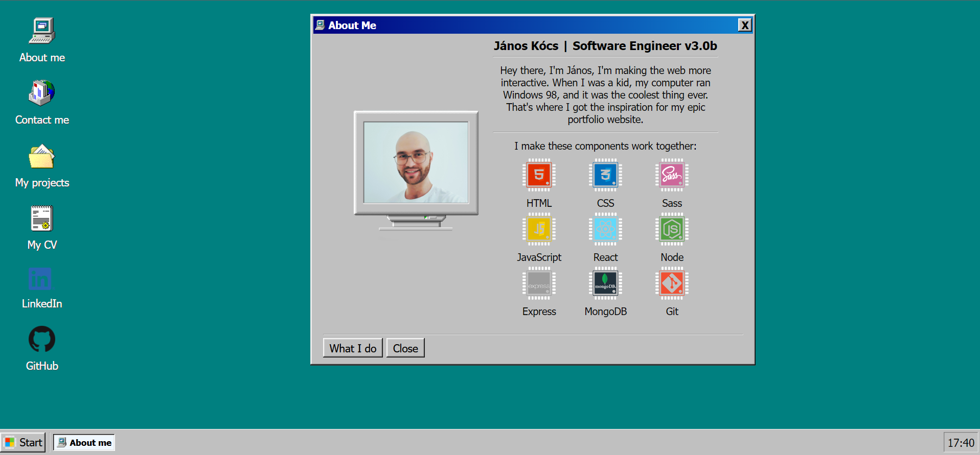Screen dimensions: 980x455
Task: Click the taskbar clock showing 17:40
Action: pyautogui.click(x=961, y=443)
